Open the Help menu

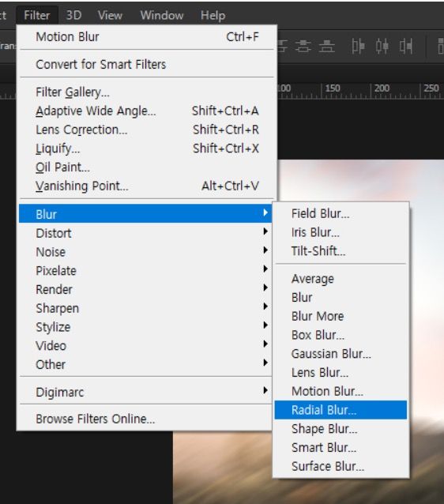(213, 15)
